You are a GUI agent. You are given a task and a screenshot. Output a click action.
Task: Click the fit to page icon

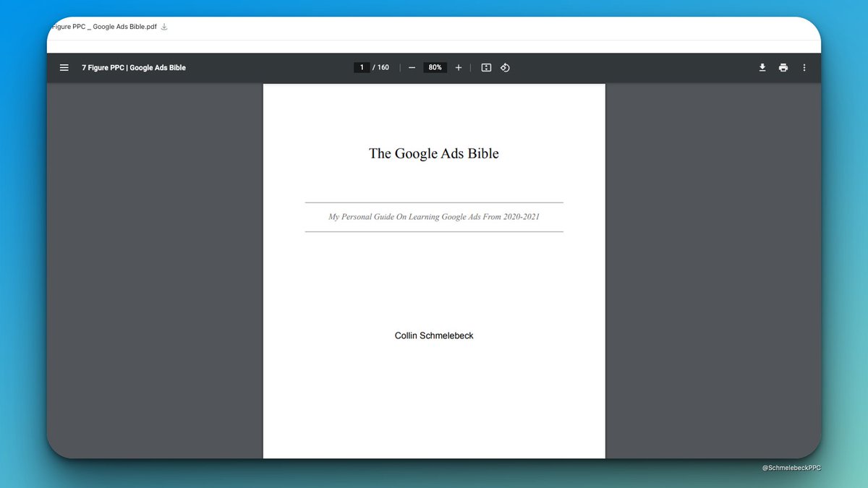[x=486, y=67]
